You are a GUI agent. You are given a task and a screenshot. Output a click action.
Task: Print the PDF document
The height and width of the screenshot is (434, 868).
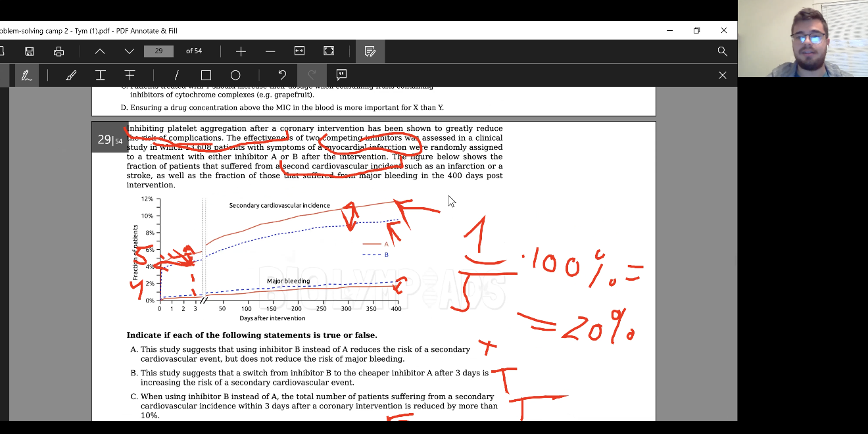click(59, 51)
